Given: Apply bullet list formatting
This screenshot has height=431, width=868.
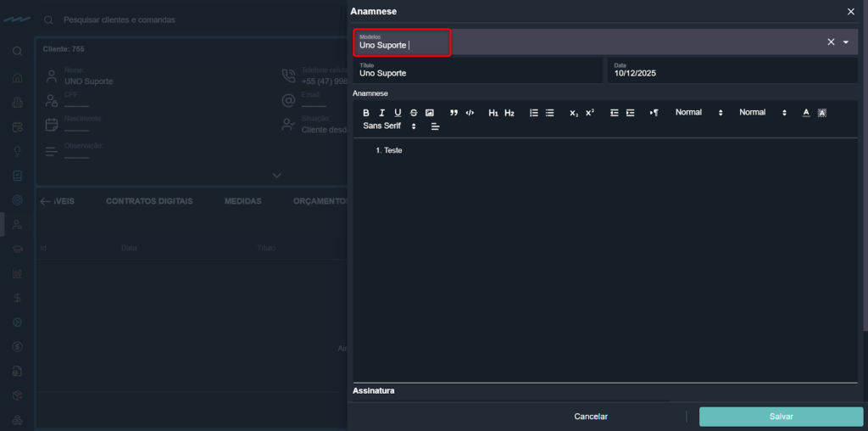Looking at the screenshot, I should click(x=549, y=113).
